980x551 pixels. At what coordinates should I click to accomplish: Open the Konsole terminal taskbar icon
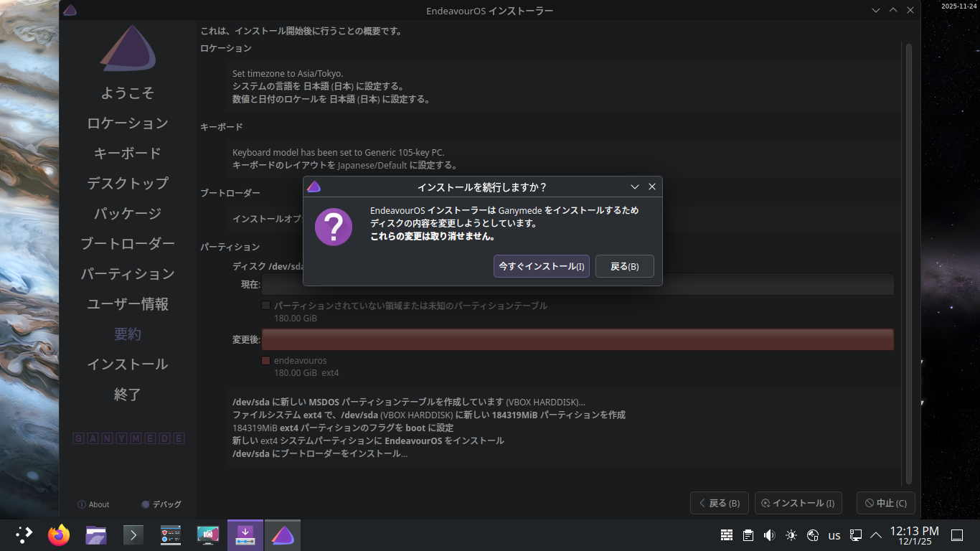click(133, 535)
